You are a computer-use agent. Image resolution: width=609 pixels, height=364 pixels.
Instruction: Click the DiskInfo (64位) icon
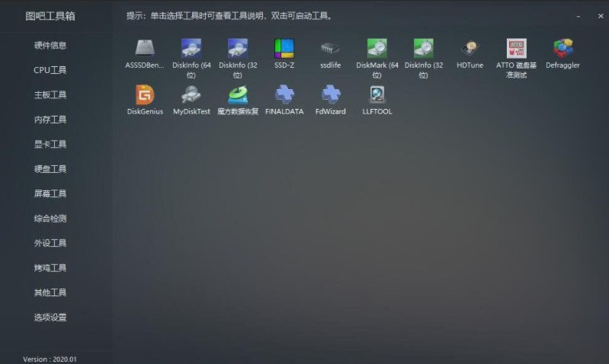(191, 49)
